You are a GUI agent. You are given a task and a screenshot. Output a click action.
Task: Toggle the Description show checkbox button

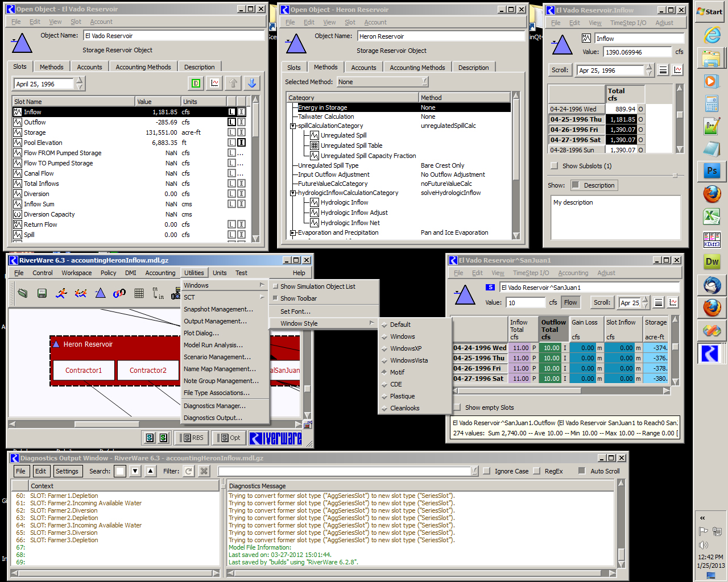(x=594, y=185)
